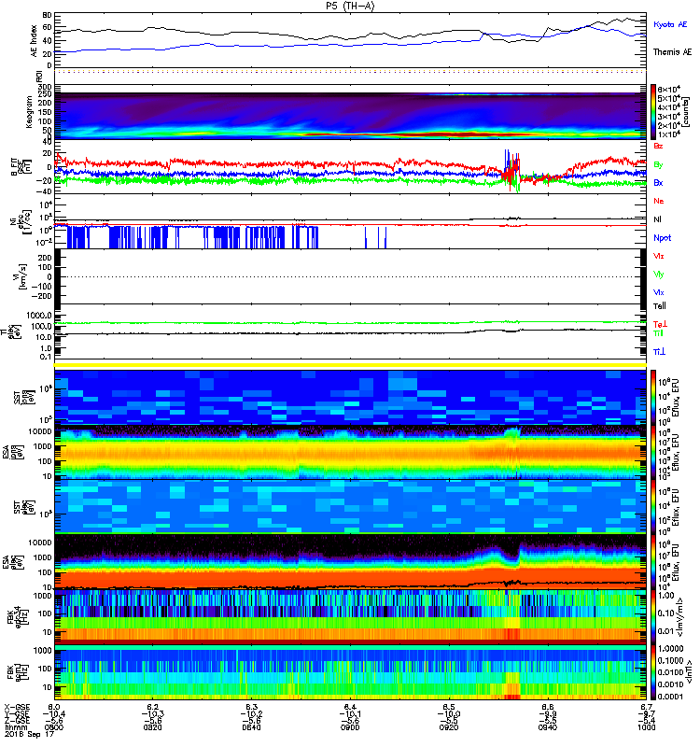Click the 0840 time tick label
The image size is (700, 747).
(x=251, y=727)
